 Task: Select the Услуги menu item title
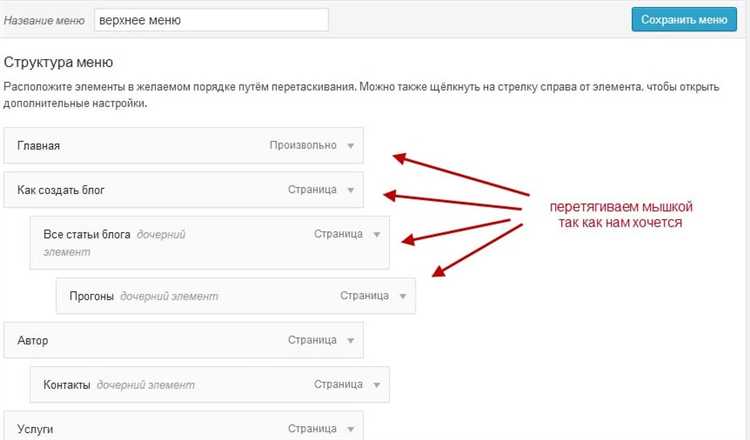pos(35,429)
